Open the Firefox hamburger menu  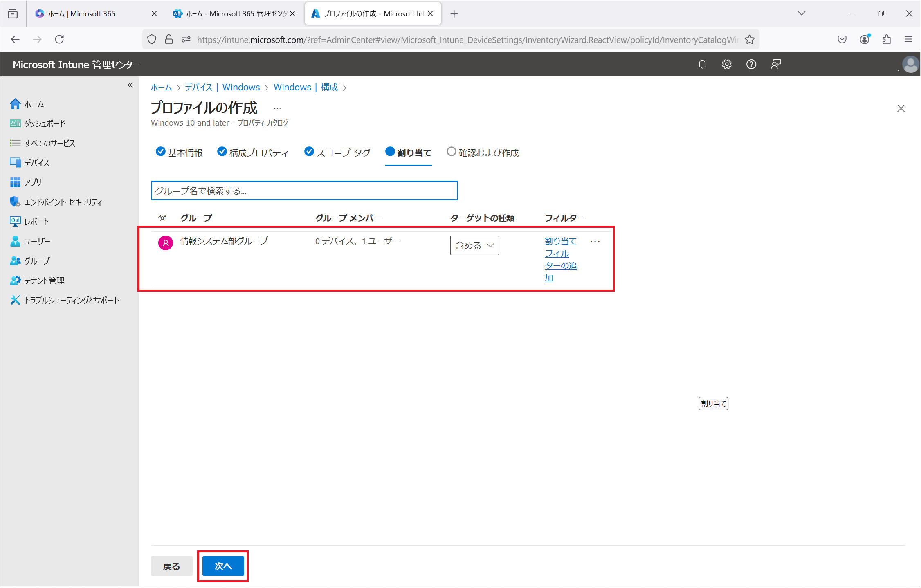coord(908,39)
